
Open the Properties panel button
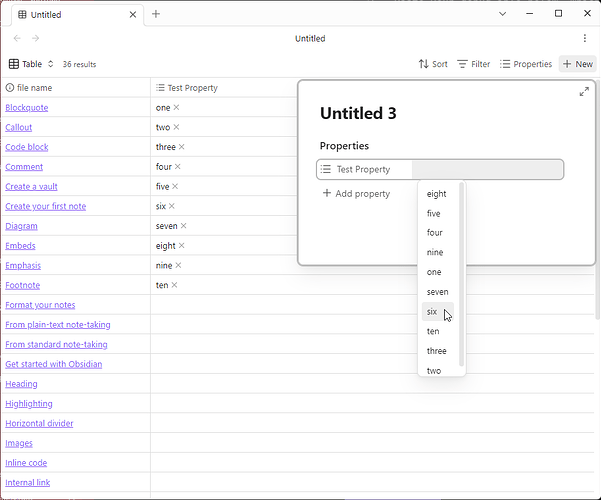(x=526, y=64)
